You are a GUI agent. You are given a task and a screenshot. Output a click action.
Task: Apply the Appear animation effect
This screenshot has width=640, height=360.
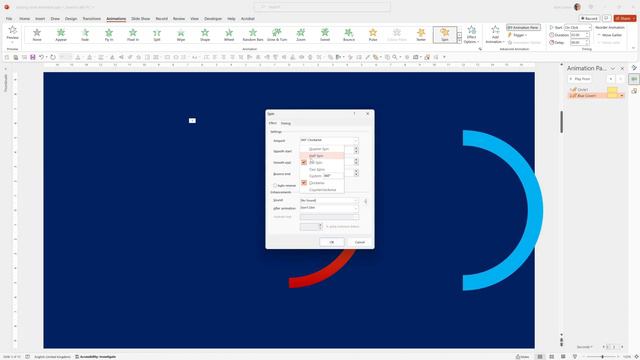[x=61, y=35]
